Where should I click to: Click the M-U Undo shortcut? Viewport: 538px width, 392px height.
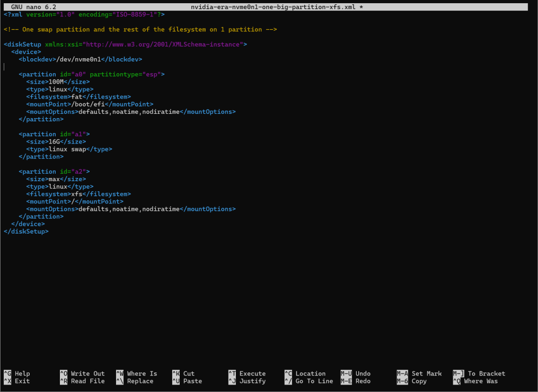point(356,373)
